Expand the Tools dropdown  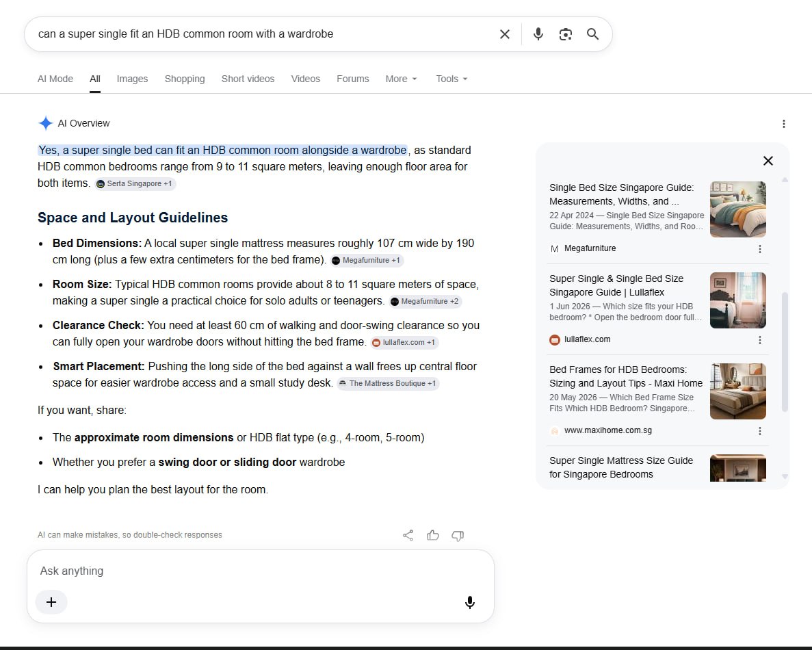pos(451,79)
